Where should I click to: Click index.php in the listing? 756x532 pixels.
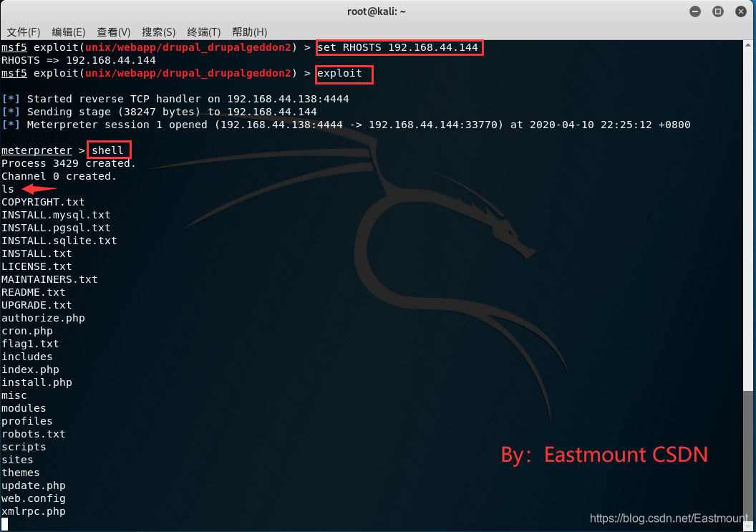point(30,370)
